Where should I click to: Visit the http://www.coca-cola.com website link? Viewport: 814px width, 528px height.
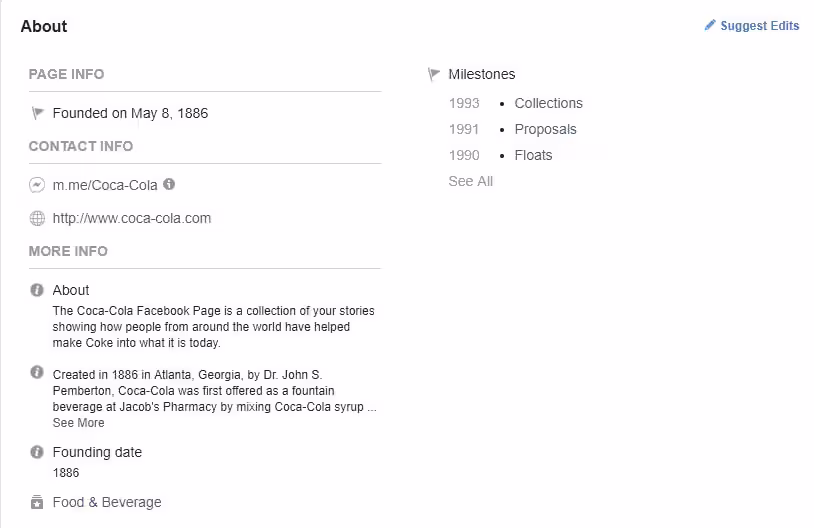pos(132,219)
